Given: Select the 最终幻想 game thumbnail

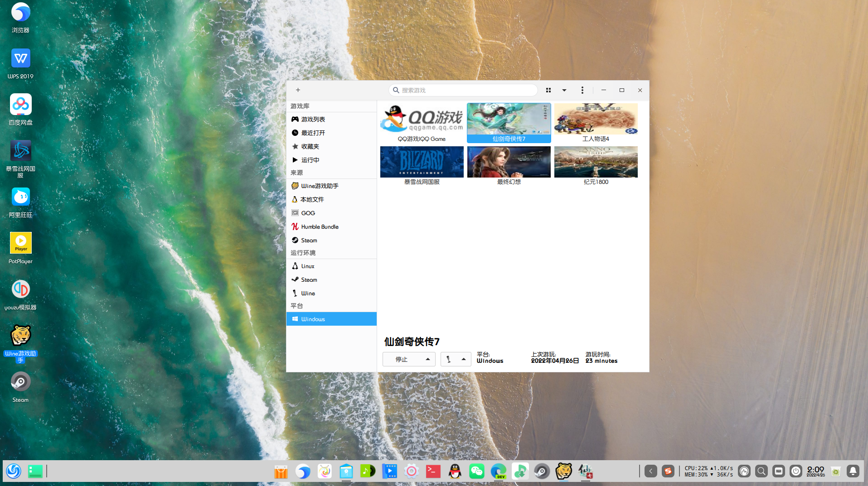Looking at the screenshot, I should coord(509,162).
